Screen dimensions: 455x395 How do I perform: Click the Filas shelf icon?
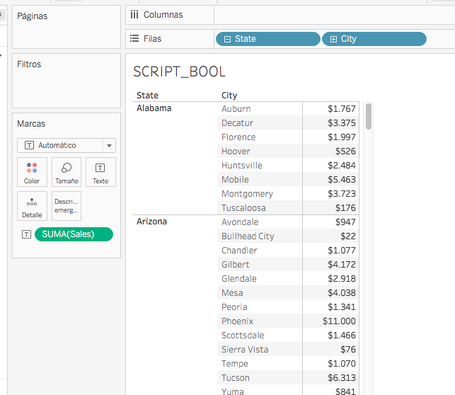pos(134,39)
